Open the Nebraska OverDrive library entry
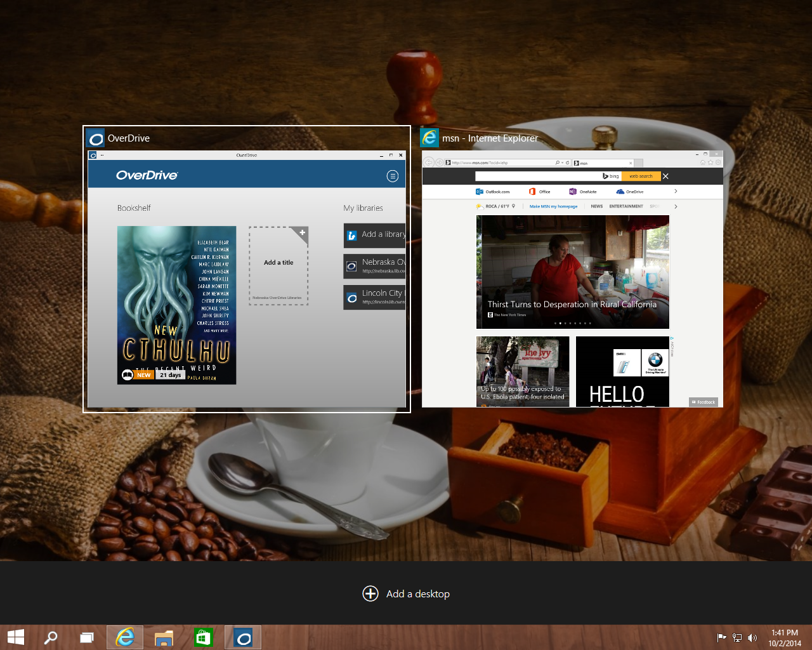 point(374,266)
